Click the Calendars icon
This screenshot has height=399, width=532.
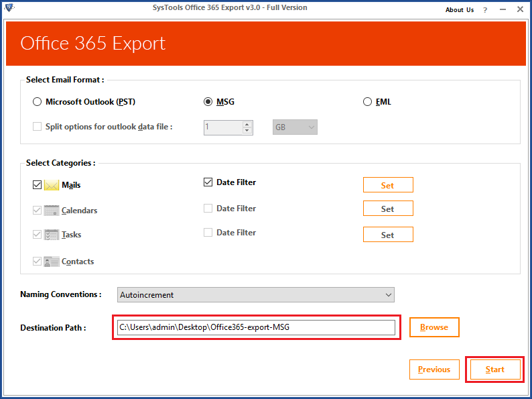tap(52, 211)
